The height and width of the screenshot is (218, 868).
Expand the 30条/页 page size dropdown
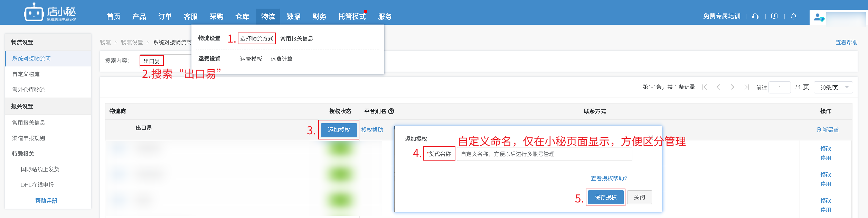[833, 87]
